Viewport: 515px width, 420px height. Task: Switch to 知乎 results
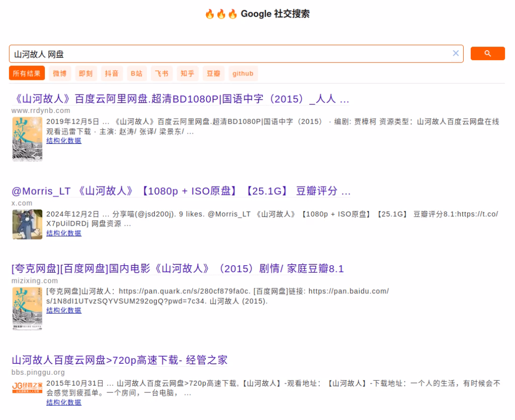point(188,73)
